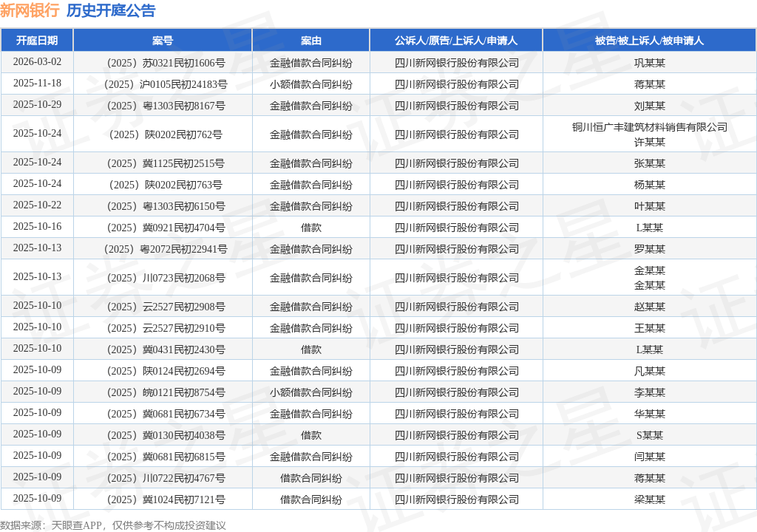
Task: Click case number (2025)粤2072民初22941号
Action: [166, 249]
